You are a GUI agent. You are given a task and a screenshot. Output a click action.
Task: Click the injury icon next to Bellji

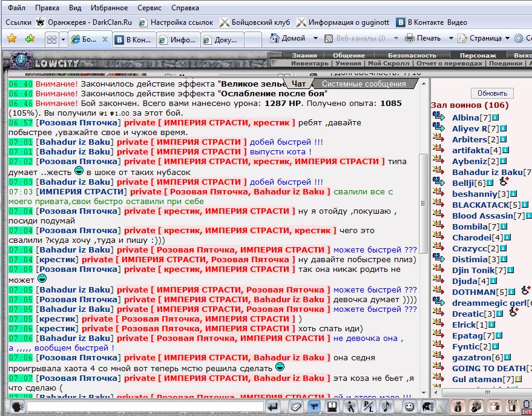click(504, 182)
